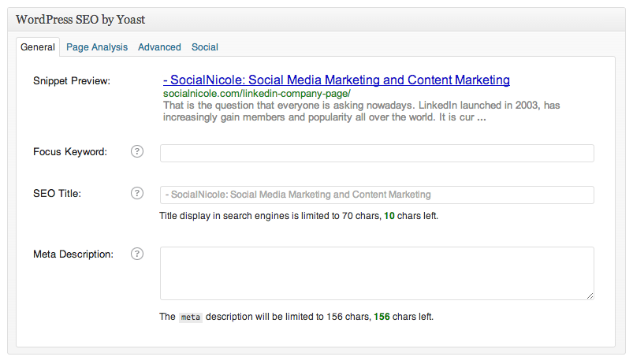The image size is (633, 364).
Task: Click inside the SEO Title input field
Action: [377, 195]
